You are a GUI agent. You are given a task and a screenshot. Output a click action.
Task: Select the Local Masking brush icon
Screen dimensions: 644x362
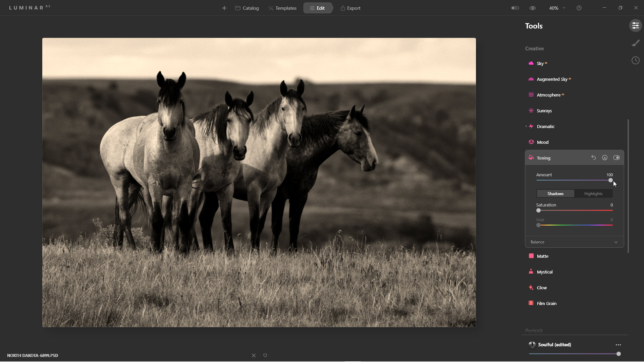635,43
